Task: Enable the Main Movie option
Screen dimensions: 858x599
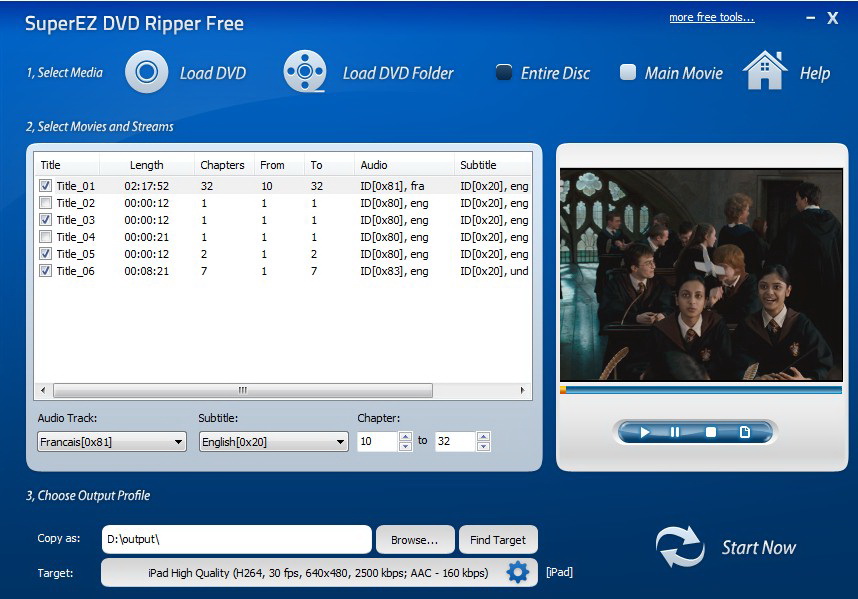Action: click(x=628, y=72)
